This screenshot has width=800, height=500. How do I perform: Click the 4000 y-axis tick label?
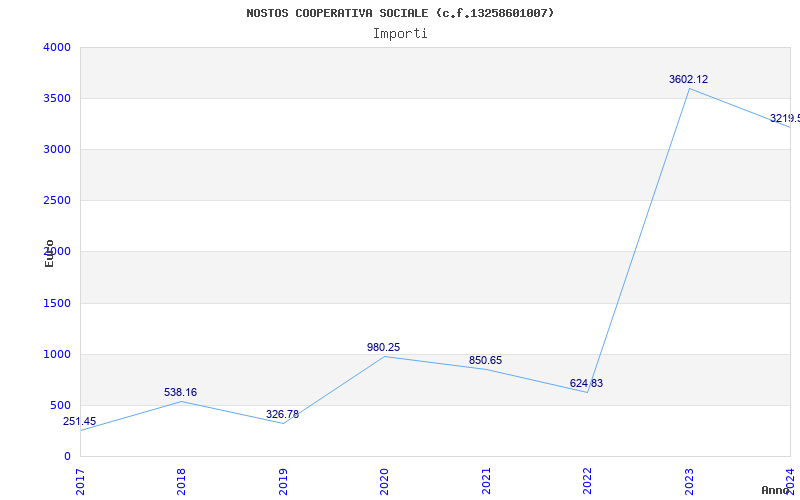(x=57, y=47)
